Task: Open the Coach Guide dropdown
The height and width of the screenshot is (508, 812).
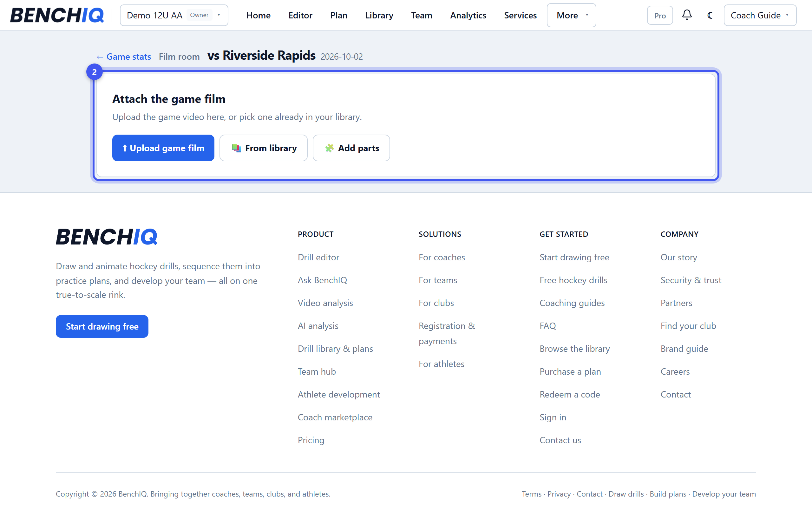Action: pyautogui.click(x=760, y=15)
